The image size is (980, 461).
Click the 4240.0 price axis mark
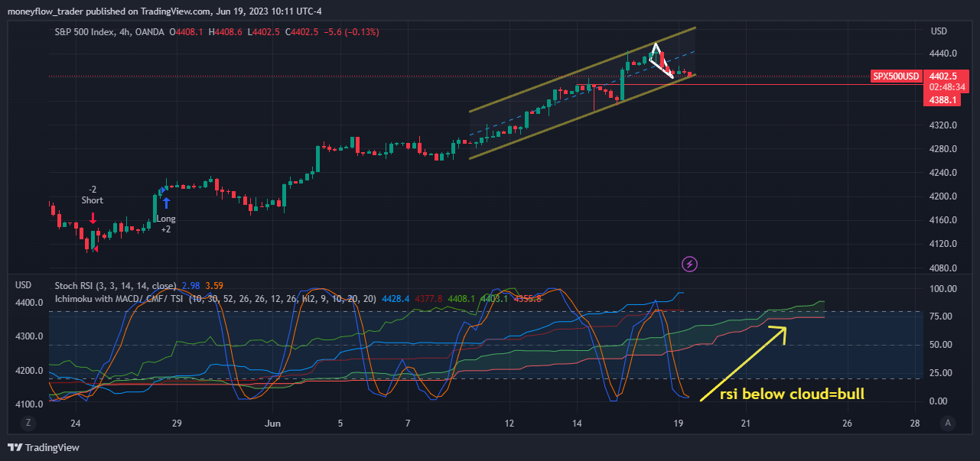(945, 173)
